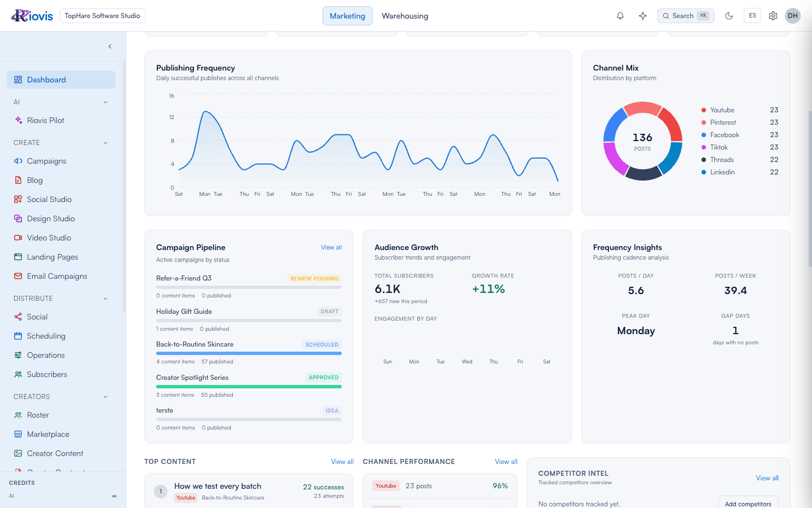812x508 pixels.
Task: Click the Campaigns megaphone icon
Action: [18, 161]
